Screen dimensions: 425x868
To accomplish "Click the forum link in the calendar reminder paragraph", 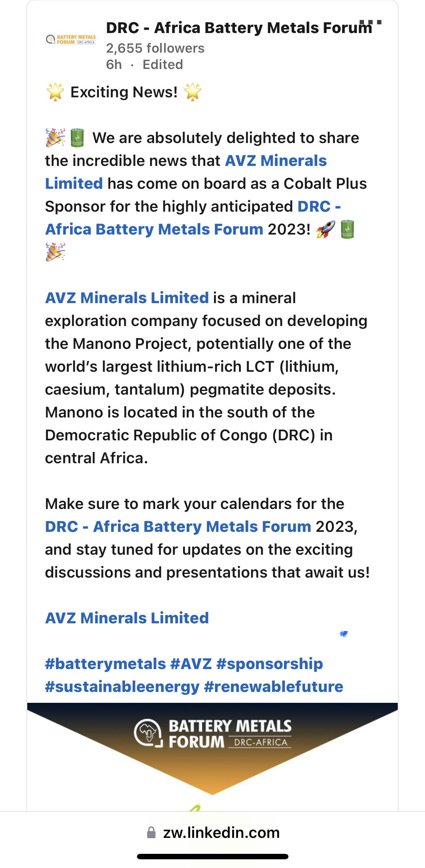I will (x=178, y=527).
